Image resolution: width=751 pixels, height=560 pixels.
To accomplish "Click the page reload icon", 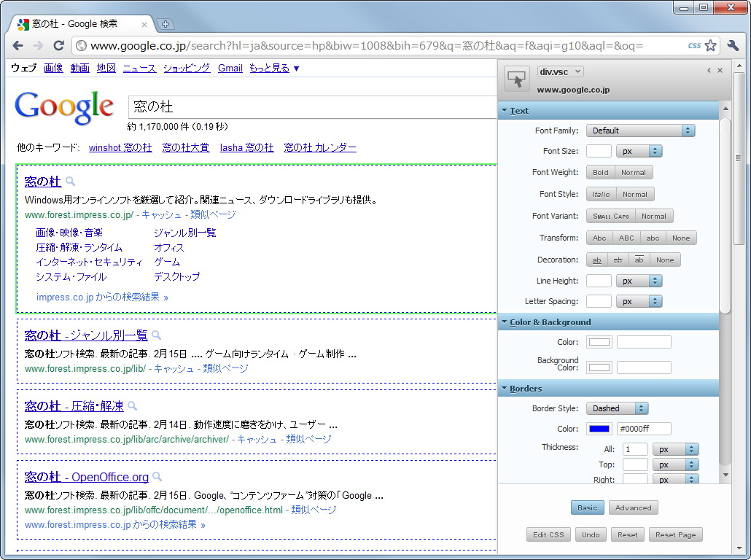I will click(x=61, y=44).
